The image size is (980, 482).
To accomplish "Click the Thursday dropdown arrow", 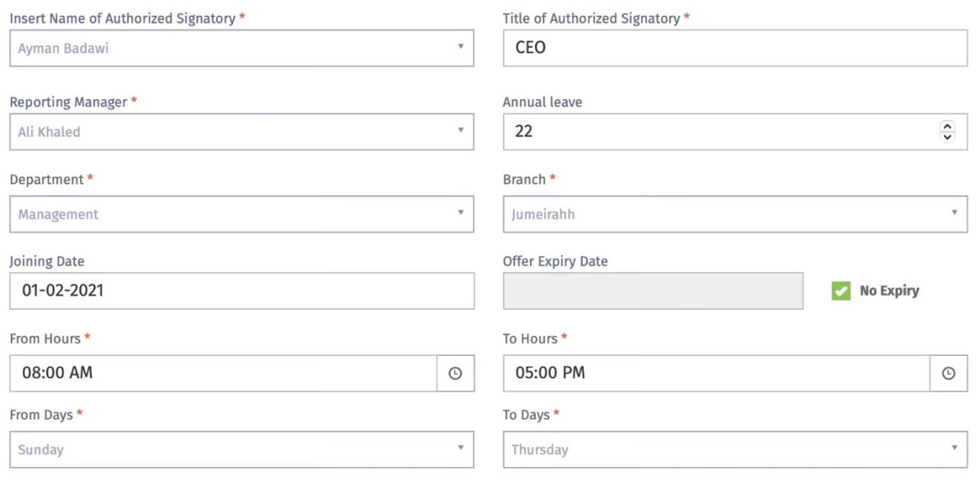I will tap(954, 449).
